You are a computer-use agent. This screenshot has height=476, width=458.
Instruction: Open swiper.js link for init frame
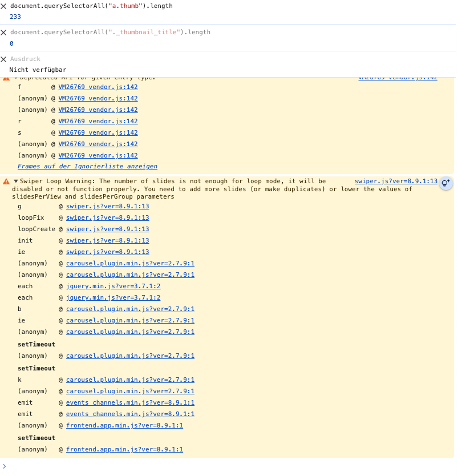[x=107, y=240]
